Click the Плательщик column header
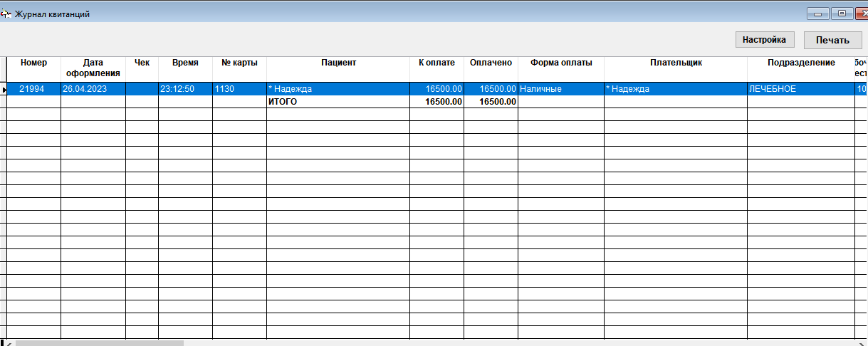The image size is (868, 346). click(676, 63)
